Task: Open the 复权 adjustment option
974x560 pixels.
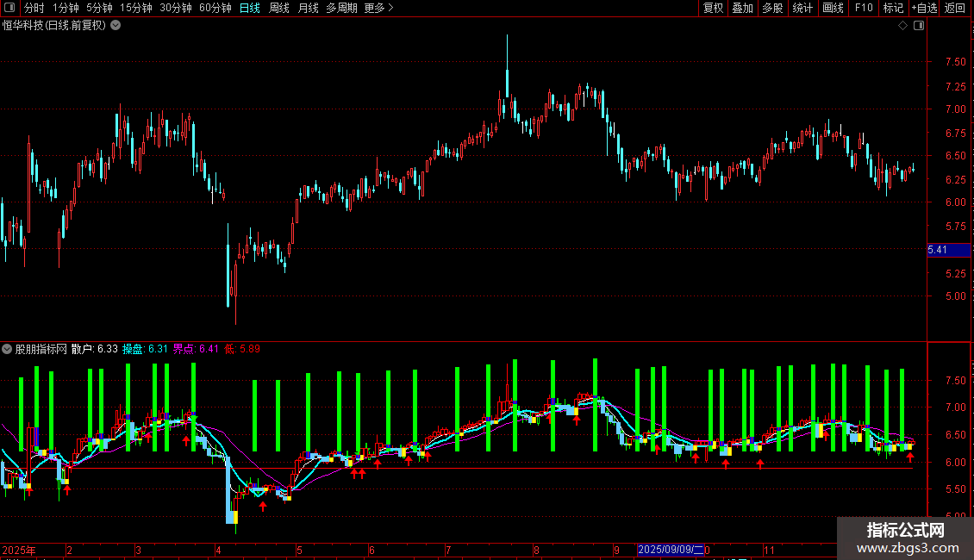Action: click(713, 8)
